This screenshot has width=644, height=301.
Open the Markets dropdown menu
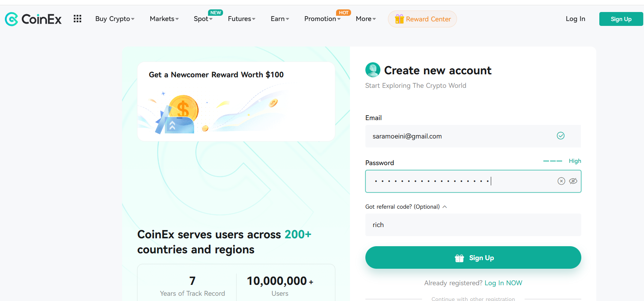pyautogui.click(x=164, y=19)
